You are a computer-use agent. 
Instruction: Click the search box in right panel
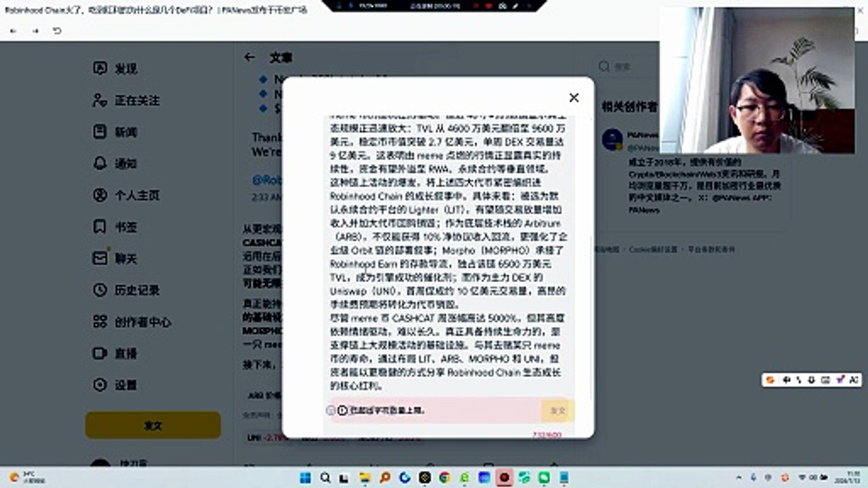pyautogui.click(x=627, y=66)
